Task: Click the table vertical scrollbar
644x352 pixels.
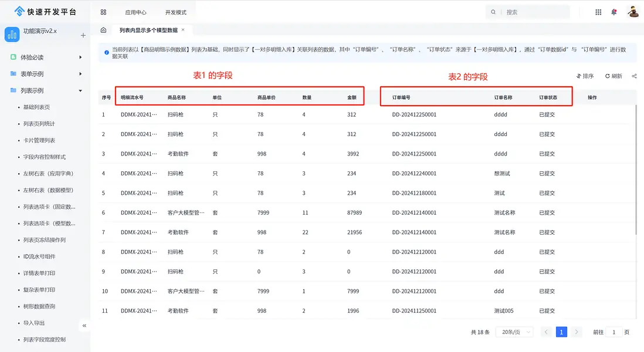Action: 636,168
